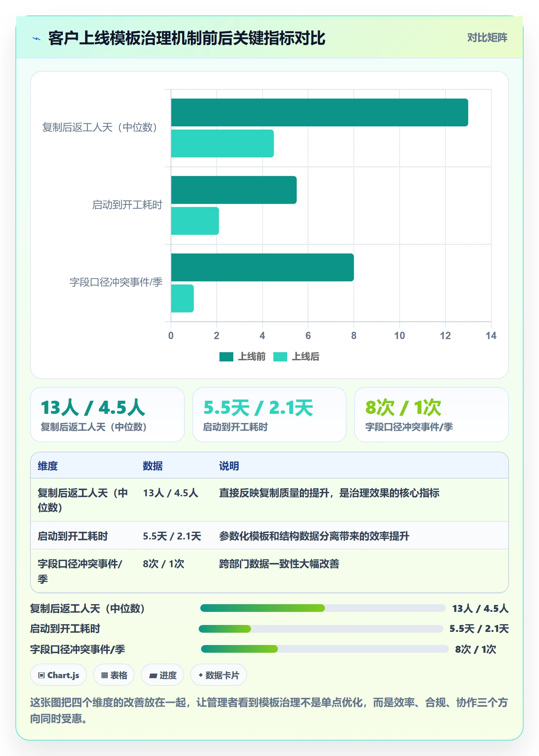Click the 数据 column header

(153, 466)
